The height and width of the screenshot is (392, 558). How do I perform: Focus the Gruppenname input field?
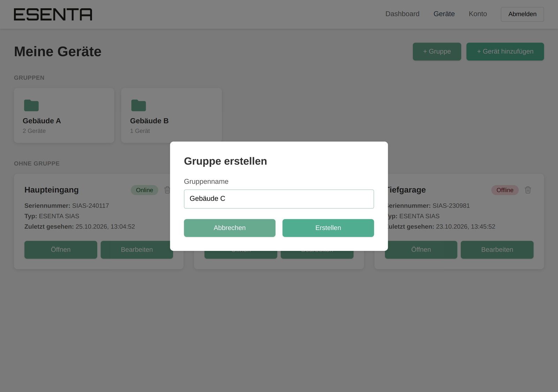point(279,199)
